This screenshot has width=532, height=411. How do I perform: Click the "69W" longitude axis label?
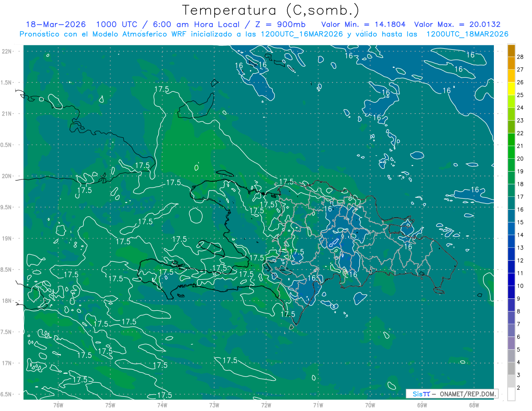pyautogui.click(x=422, y=405)
